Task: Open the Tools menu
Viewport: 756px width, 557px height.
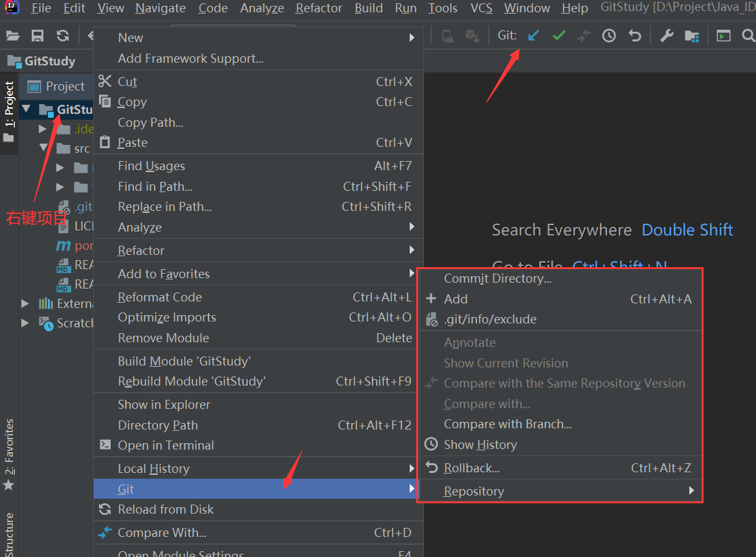Action: [443, 8]
